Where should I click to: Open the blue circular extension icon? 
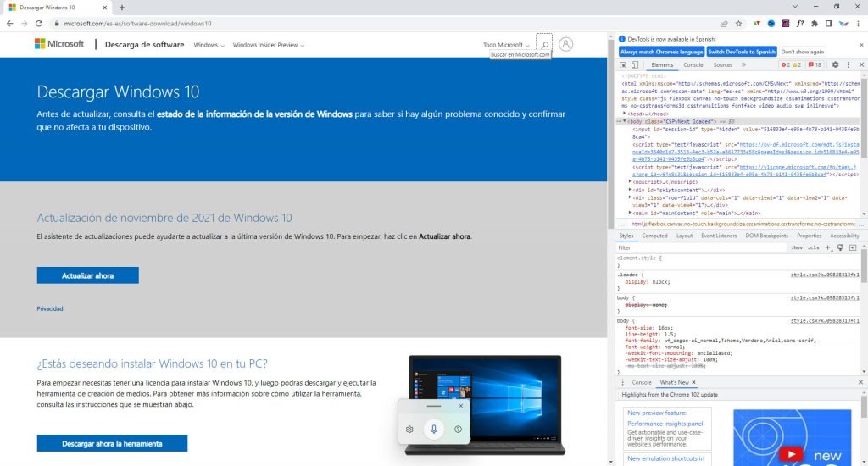[771, 24]
